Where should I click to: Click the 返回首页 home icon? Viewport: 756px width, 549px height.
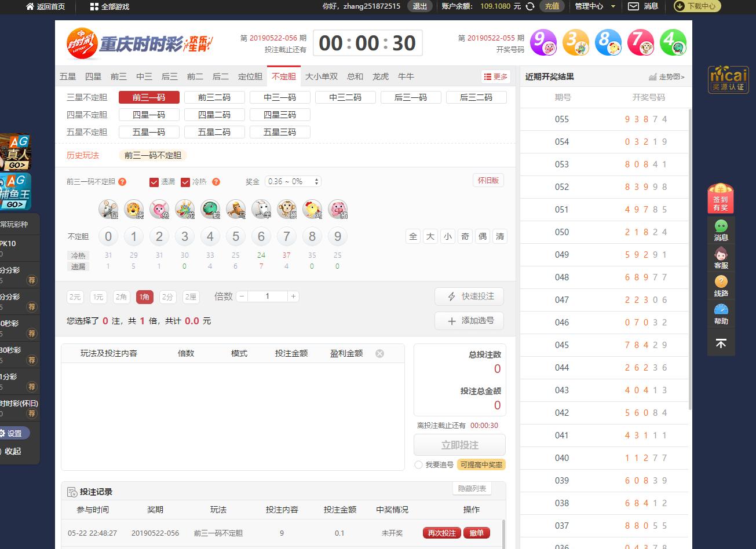[30, 6]
